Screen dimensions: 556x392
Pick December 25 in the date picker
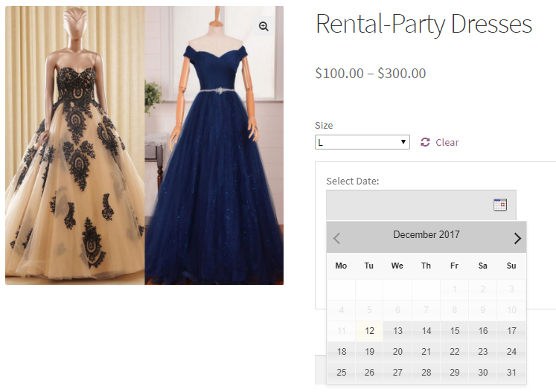341,373
